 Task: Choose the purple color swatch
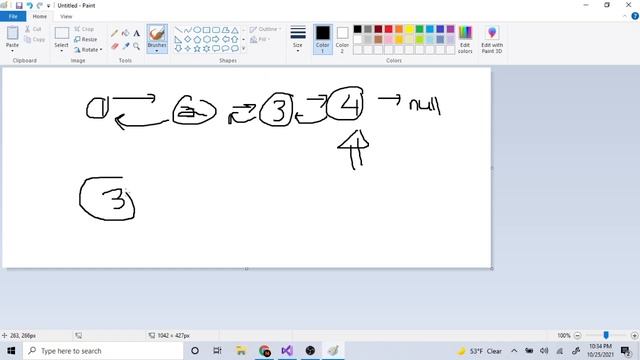[x=450, y=29]
